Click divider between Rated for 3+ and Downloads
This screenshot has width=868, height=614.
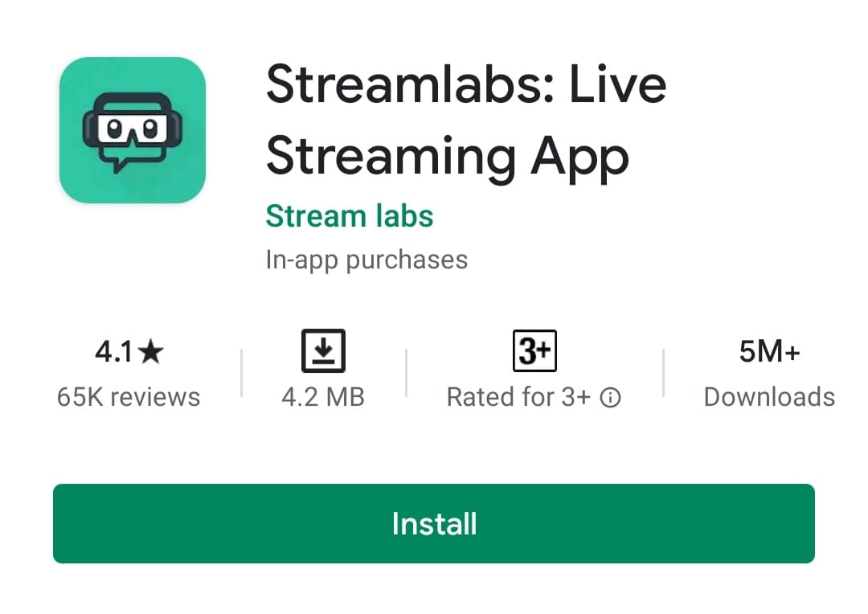coord(663,373)
